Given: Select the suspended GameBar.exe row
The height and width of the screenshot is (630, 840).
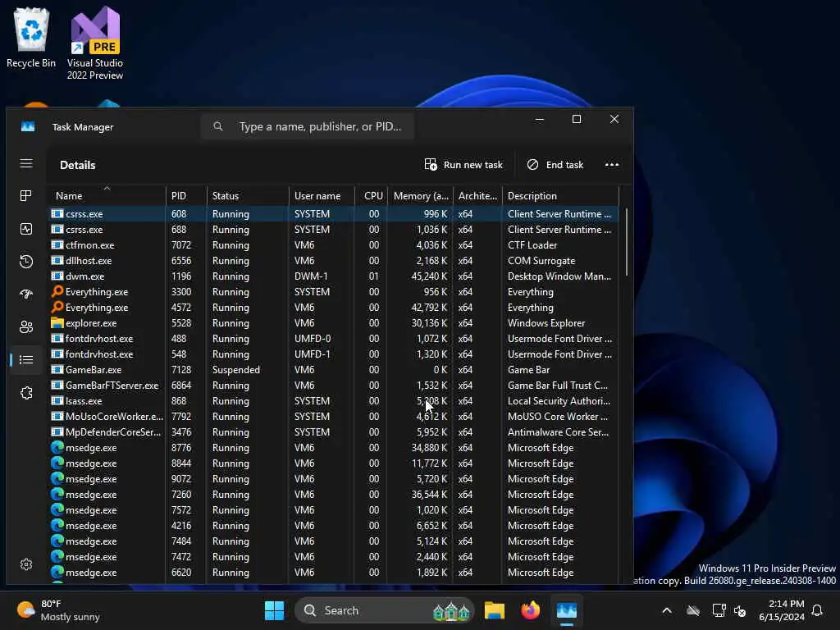Looking at the screenshot, I should coord(333,370).
